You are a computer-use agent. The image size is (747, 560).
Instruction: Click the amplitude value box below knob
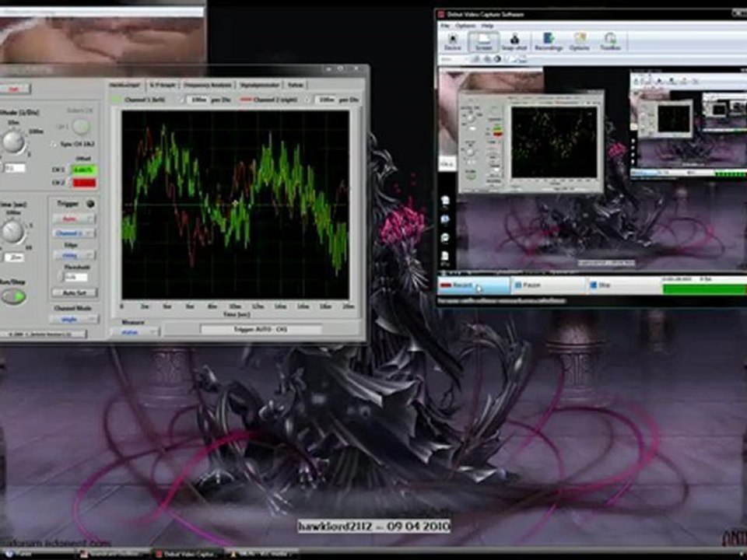[x=14, y=168]
